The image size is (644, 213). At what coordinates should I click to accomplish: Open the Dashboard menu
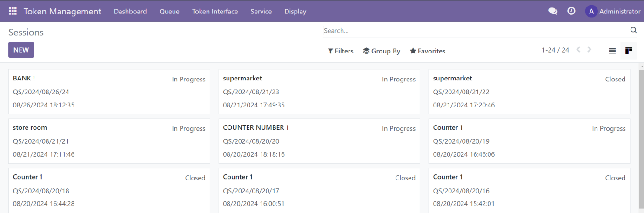click(x=130, y=12)
